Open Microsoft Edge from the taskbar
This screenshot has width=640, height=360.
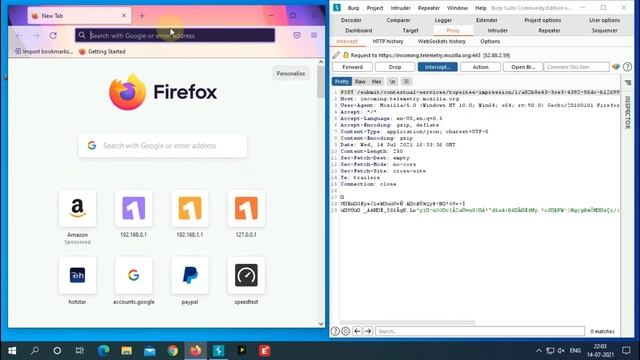104,351
